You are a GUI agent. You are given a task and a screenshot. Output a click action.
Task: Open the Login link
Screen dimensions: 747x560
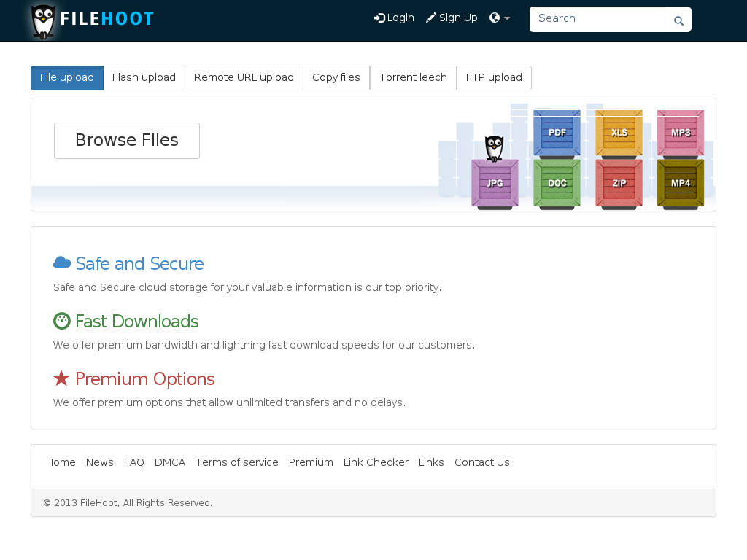click(394, 18)
